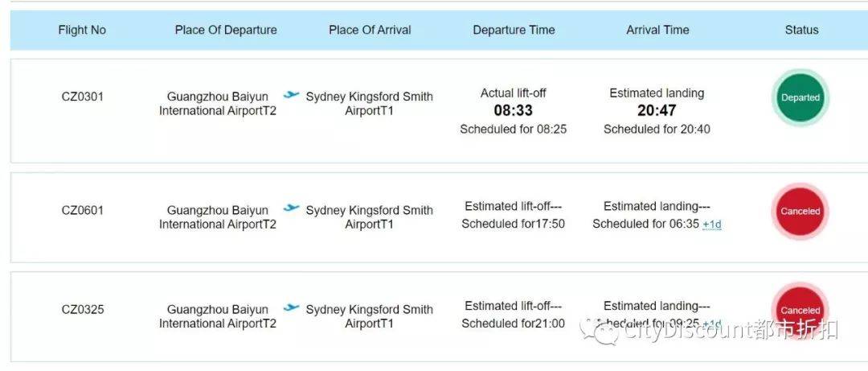Click the Status column header
This screenshot has height=371, width=868.
(801, 30)
